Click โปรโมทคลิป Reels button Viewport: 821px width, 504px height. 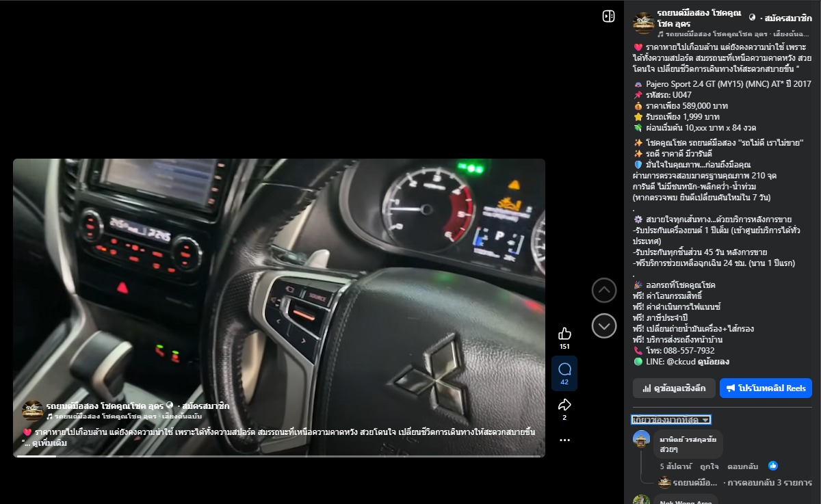[x=766, y=388]
